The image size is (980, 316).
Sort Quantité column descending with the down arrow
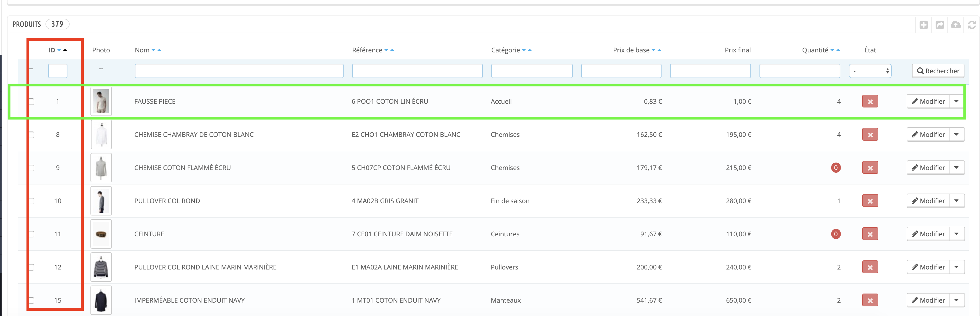tap(832, 50)
